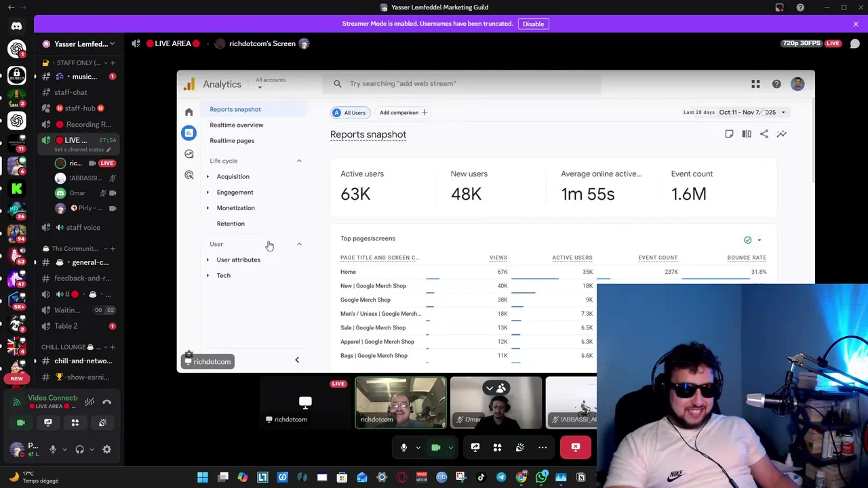The height and width of the screenshot is (488, 868).
Task: Share this report via share icon
Action: (x=764, y=134)
